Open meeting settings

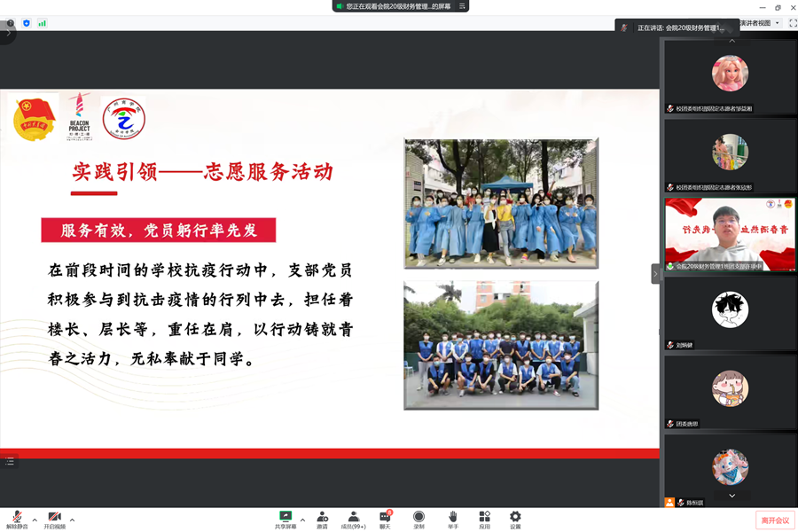(515, 517)
